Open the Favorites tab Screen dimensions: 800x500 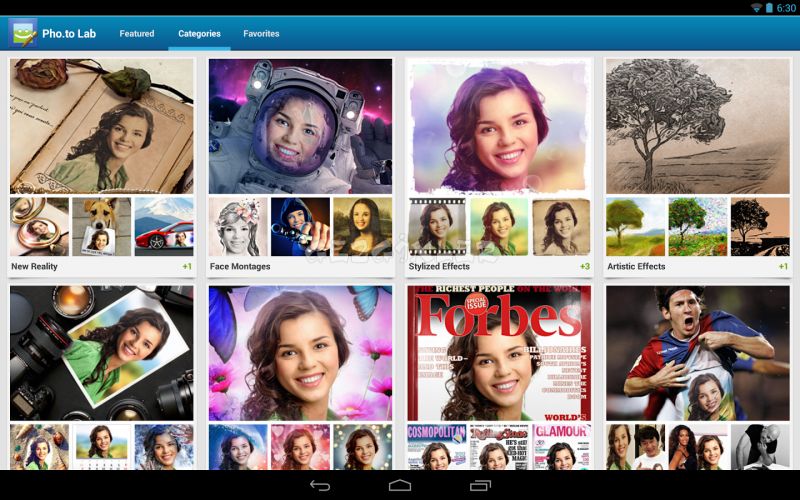click(x=261, y=34)
